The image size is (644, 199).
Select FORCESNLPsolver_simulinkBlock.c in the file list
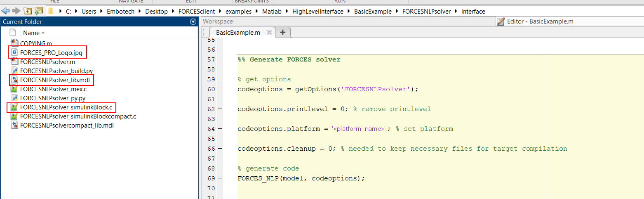pyautogui.click(x=66, y=107)
